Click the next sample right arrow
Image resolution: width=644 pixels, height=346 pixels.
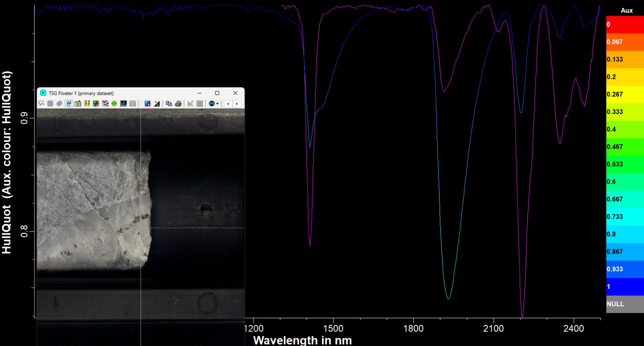(237, 104)
